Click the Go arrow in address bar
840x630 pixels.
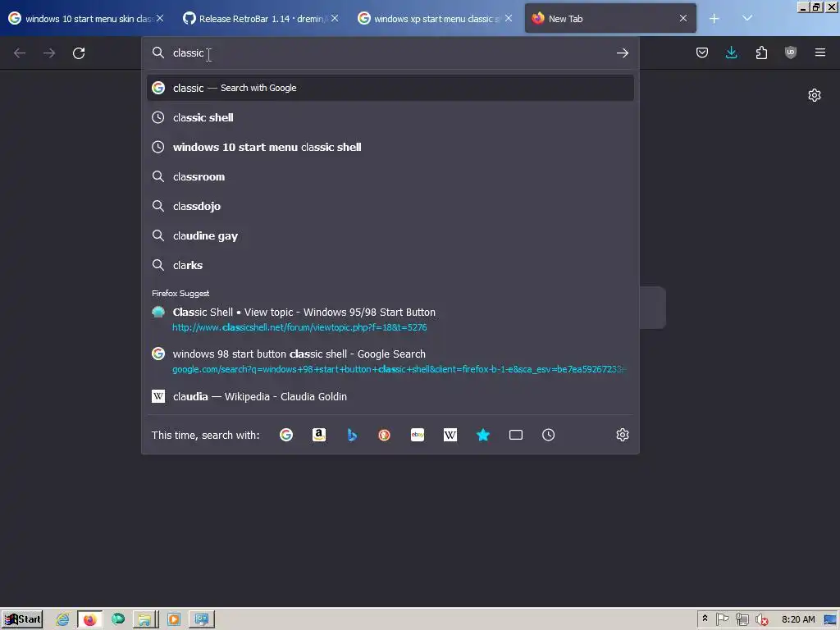pos(622,53)
